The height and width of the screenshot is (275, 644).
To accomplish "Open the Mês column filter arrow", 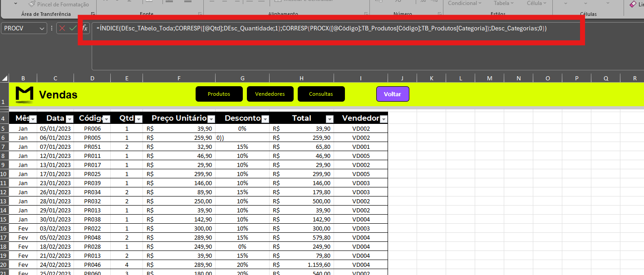I will [x=33, y=119].
